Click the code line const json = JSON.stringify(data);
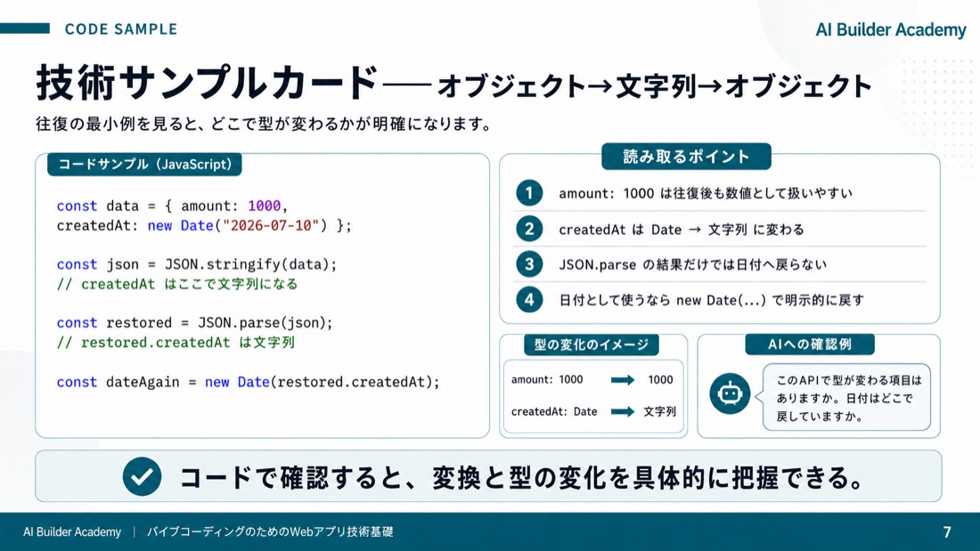Viewport: 980px width, 551px height. point(196,264)
